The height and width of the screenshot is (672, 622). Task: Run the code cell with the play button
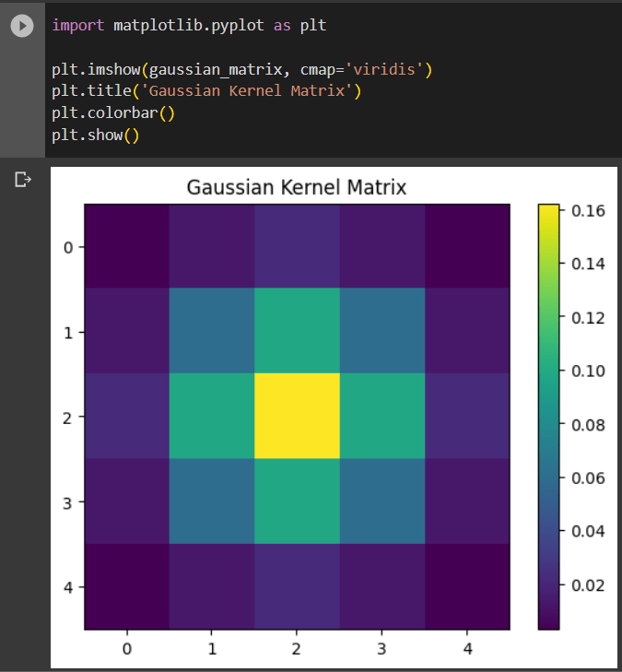[x=22, y=26]
